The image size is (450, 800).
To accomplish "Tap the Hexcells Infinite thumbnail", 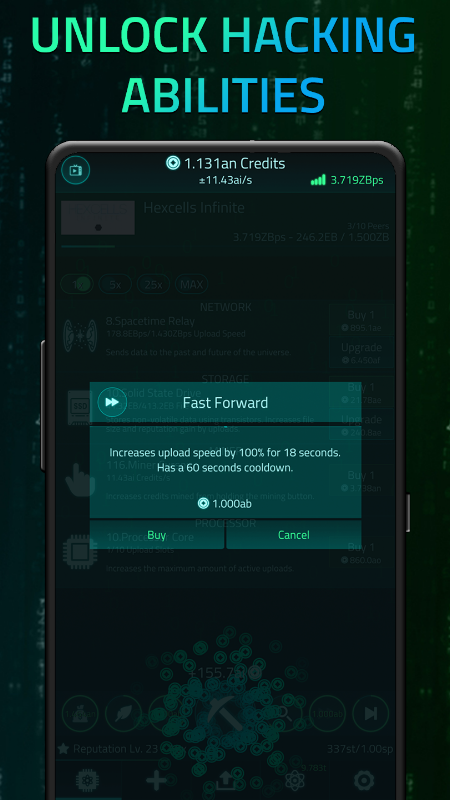I will pos(98,217).
